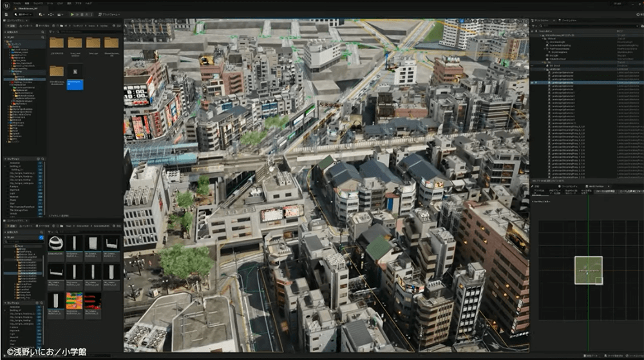Open the 編集 (Edit) menu
The width and height of the screenshot is (644, 360).
[28, 3]
